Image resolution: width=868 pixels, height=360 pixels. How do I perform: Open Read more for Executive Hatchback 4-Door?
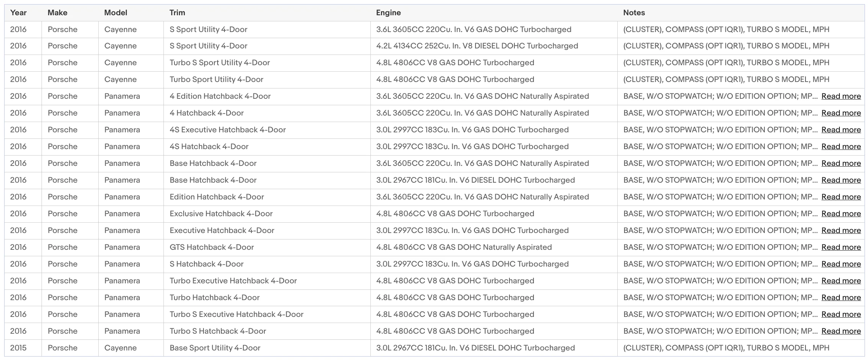coord(841,231)
